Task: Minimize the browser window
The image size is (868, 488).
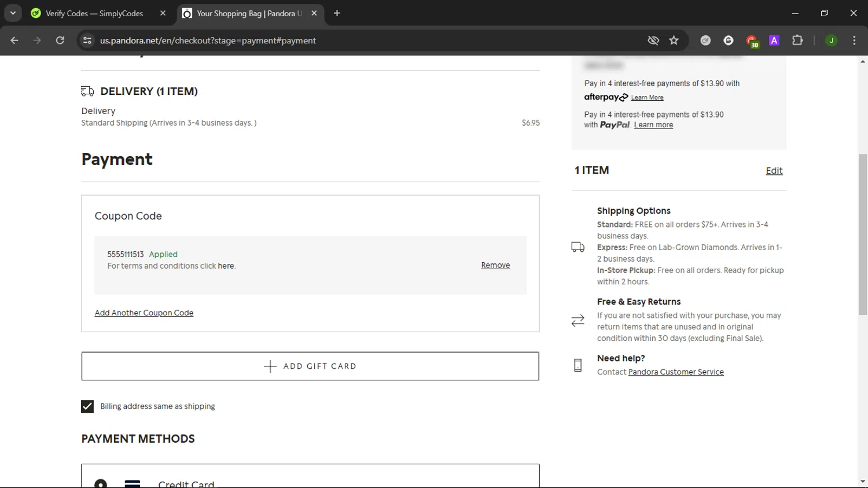Action: coord(795,13)
